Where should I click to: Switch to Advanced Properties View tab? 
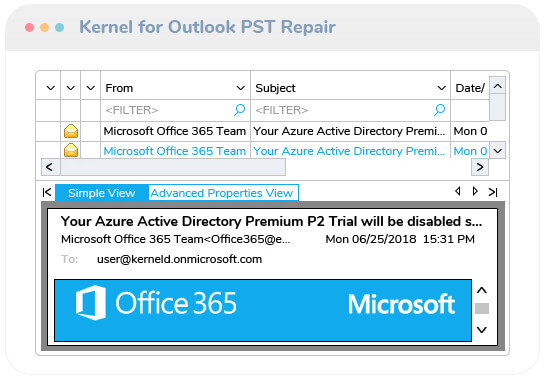pos(222,193)
